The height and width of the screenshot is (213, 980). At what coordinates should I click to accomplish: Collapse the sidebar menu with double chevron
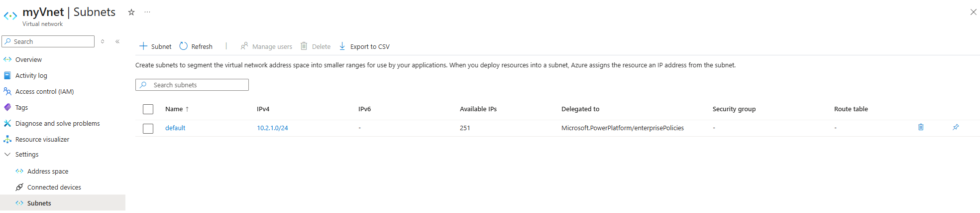117,41
